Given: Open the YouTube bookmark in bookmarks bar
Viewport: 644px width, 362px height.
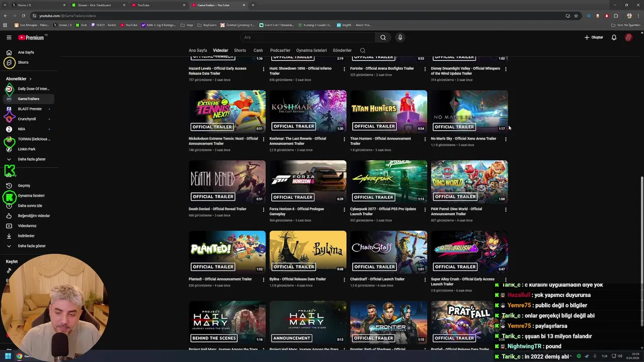Looking at the screenshot, I should (x=129, y=25).
